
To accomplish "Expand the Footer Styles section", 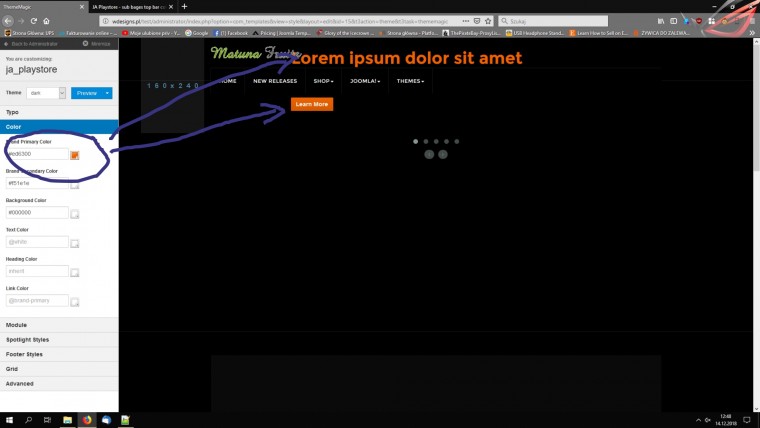I will 59,354.
